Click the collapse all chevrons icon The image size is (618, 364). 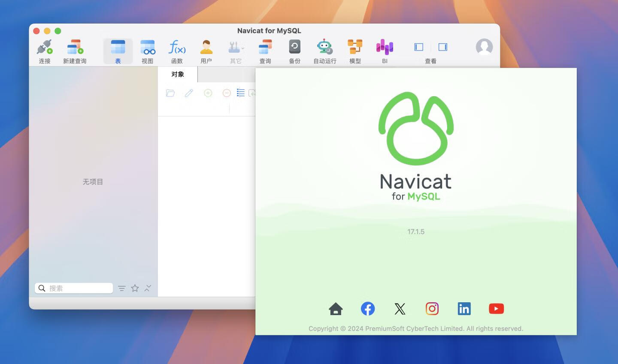[x=148, y=288]
